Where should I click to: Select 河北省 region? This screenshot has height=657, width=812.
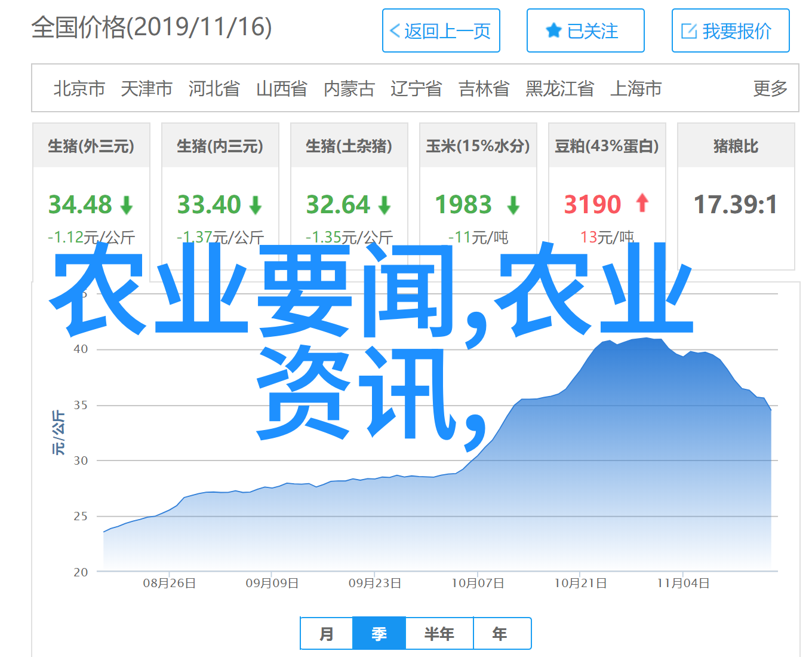214,88
